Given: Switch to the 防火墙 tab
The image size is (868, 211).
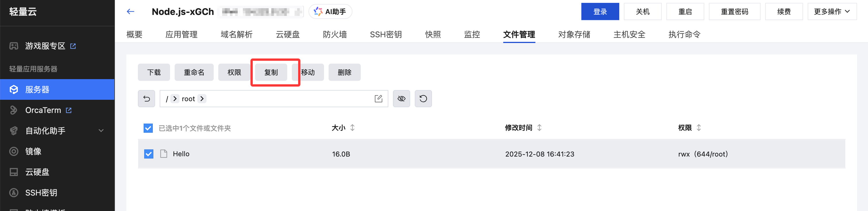Looking at the screenshot, I should [335, 35].
